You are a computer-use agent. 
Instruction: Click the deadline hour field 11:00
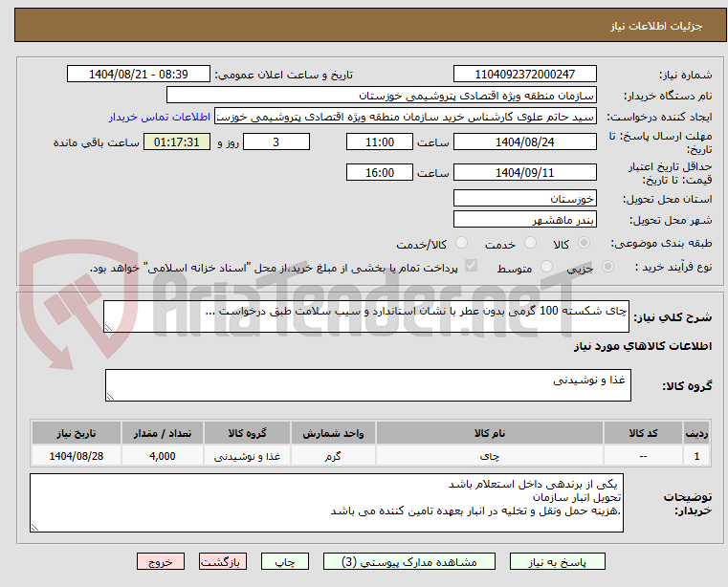point(380,142)
